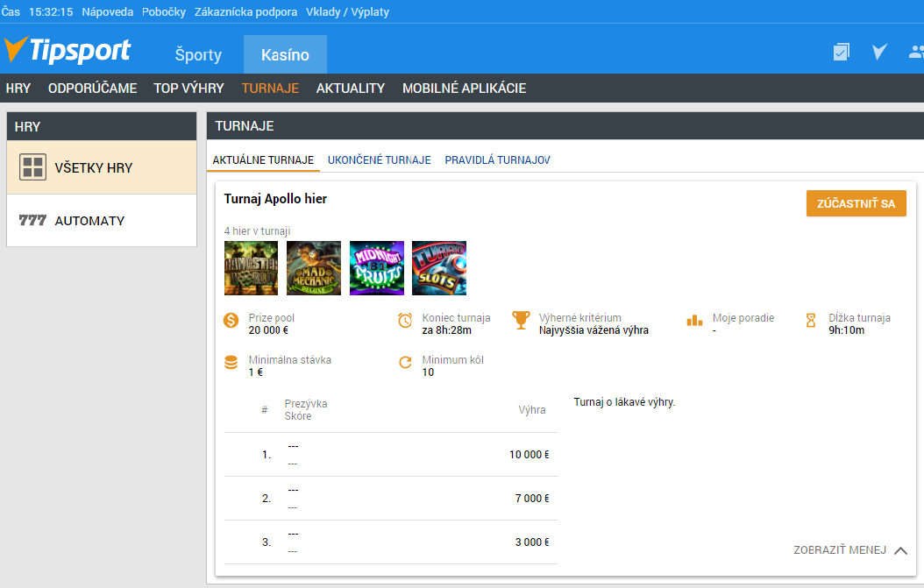Switch to the Športy tab
The image size is (924, 588).
(198, 55)
